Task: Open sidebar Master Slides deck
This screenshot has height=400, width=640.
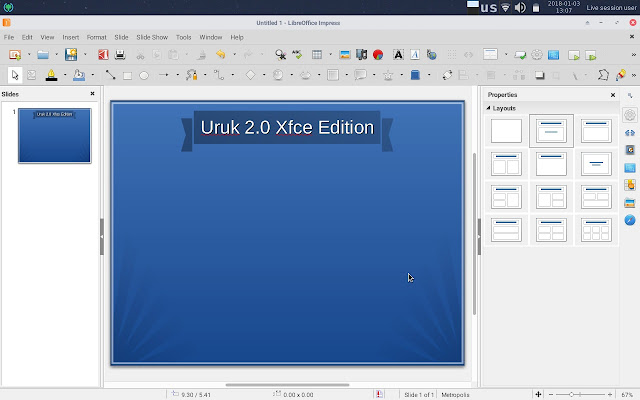Action: 630,167
